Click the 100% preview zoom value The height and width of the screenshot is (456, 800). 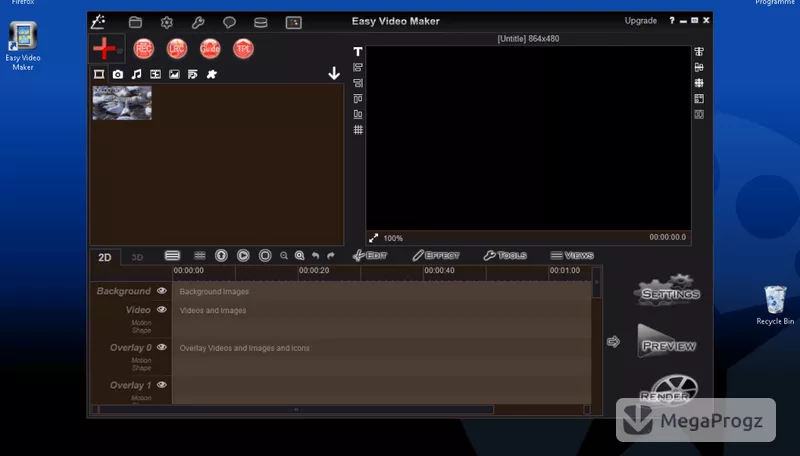coord(393,238)
